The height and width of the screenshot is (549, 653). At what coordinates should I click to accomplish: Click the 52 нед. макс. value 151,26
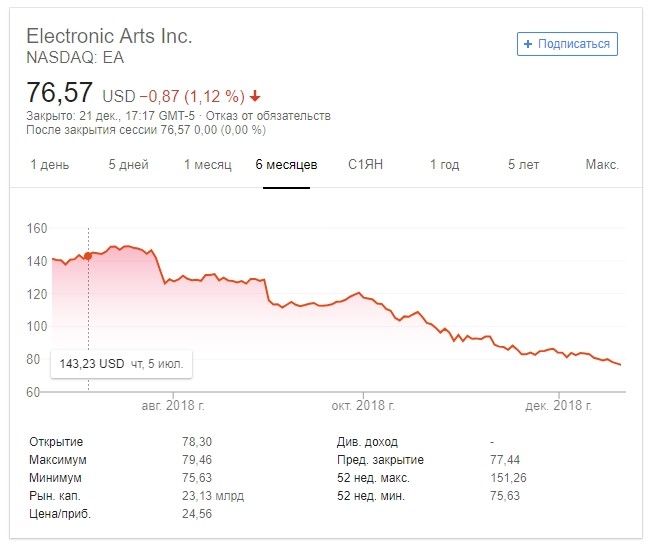(x=508, y=478)
